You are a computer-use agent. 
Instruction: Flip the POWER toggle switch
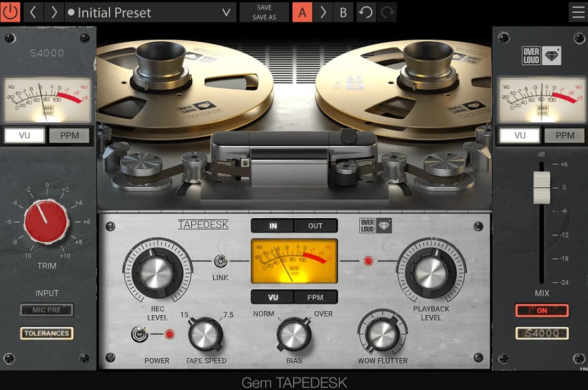[139, 334]
